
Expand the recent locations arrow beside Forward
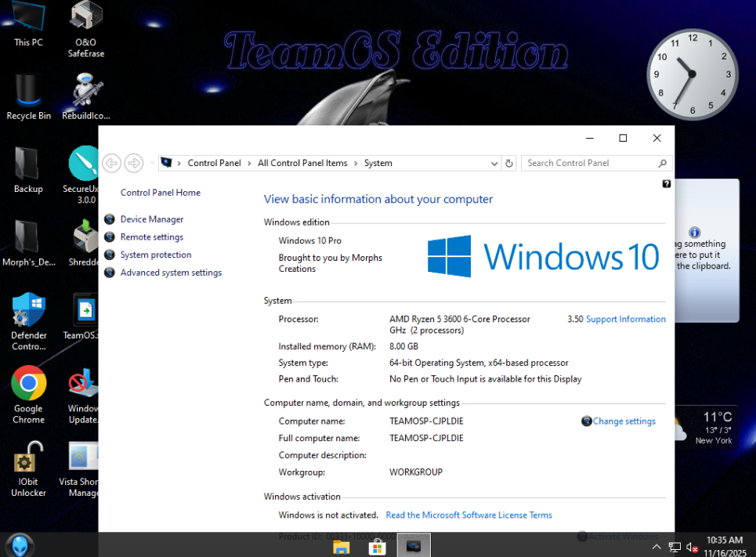152,163
